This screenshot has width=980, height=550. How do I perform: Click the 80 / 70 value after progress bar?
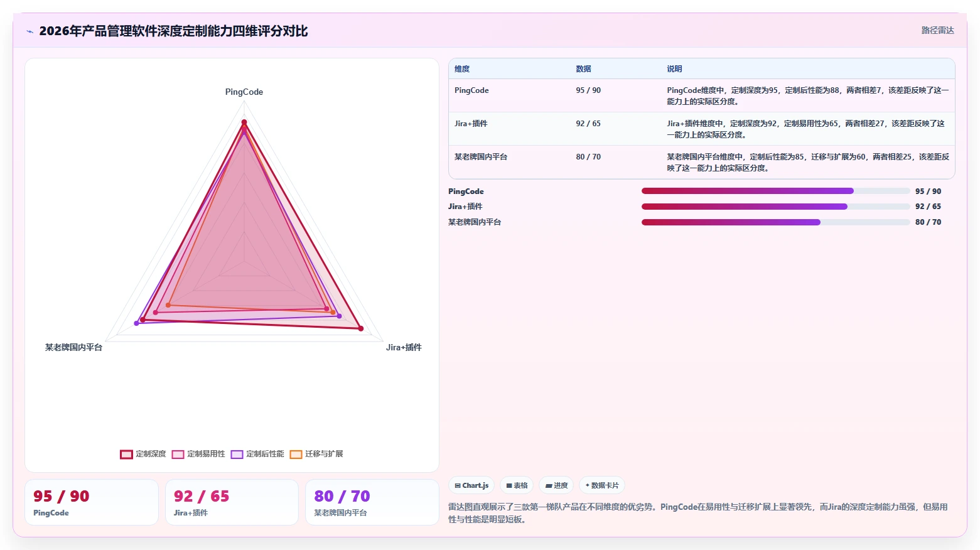pyautogui.click(x=928, y=222)
